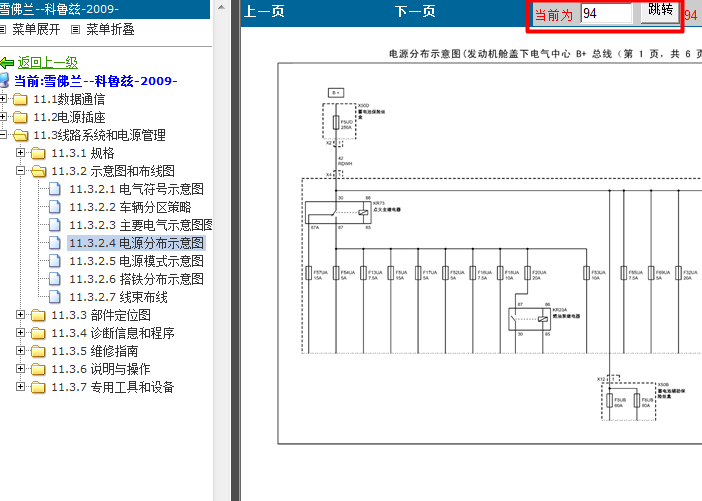Click the 电源分布示意图 diagram title text
Screen dimensions: 702x501
pos(545,54)
